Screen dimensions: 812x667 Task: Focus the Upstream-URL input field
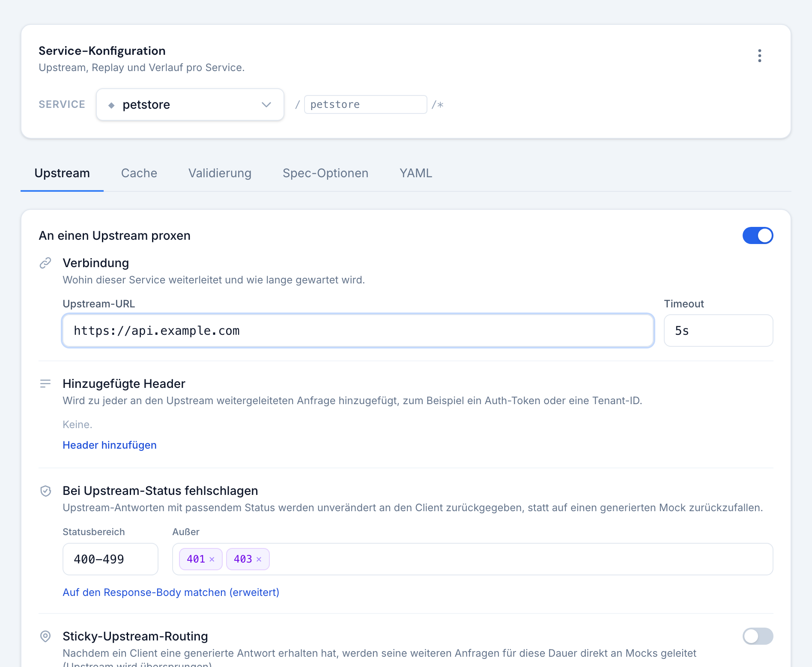358,331
